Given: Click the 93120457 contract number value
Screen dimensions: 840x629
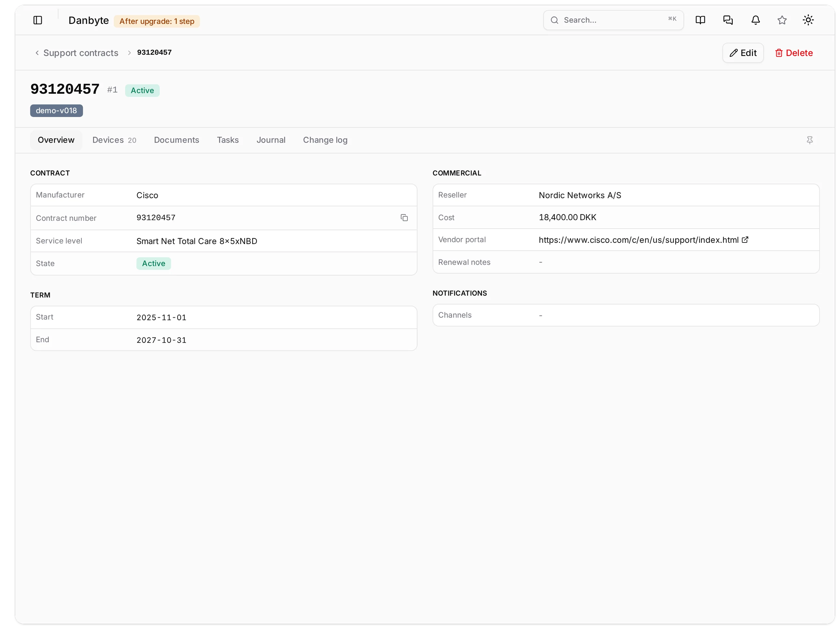Looking at the screenshot, I should pos(156,218).
